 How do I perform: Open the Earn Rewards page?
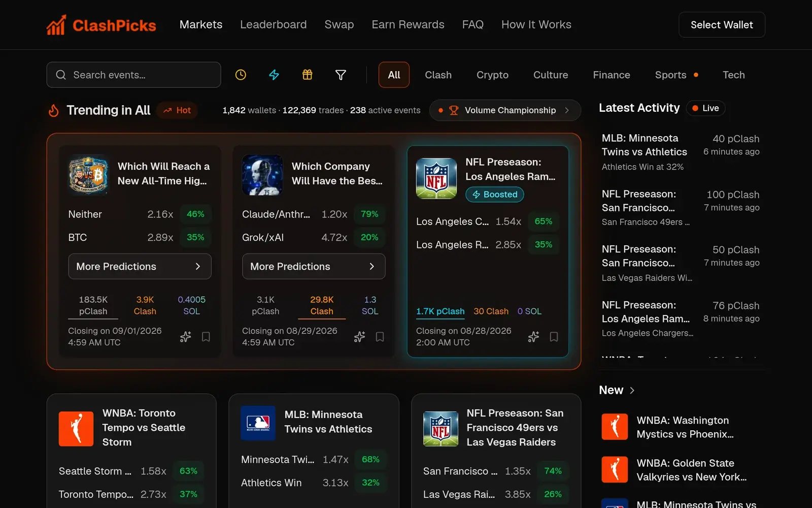point(408,24)
